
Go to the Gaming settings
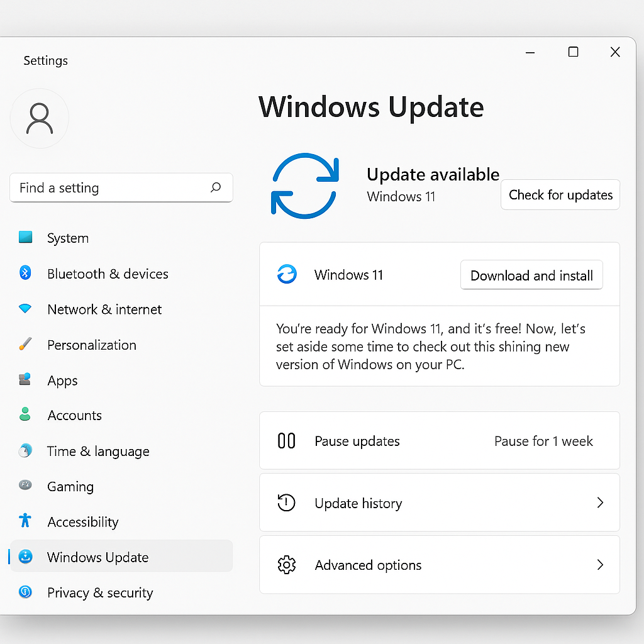coord(121,486)
